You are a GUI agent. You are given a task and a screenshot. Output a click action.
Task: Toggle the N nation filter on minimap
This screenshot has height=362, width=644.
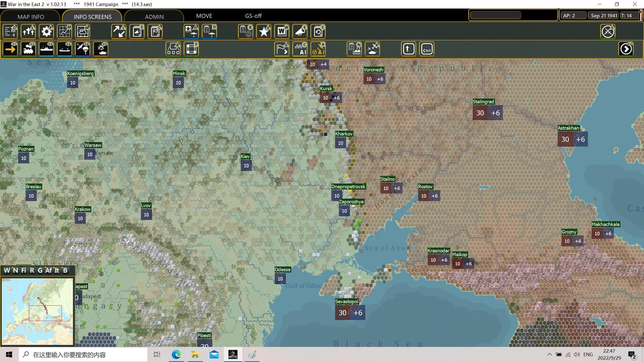(x=15, y=270)
